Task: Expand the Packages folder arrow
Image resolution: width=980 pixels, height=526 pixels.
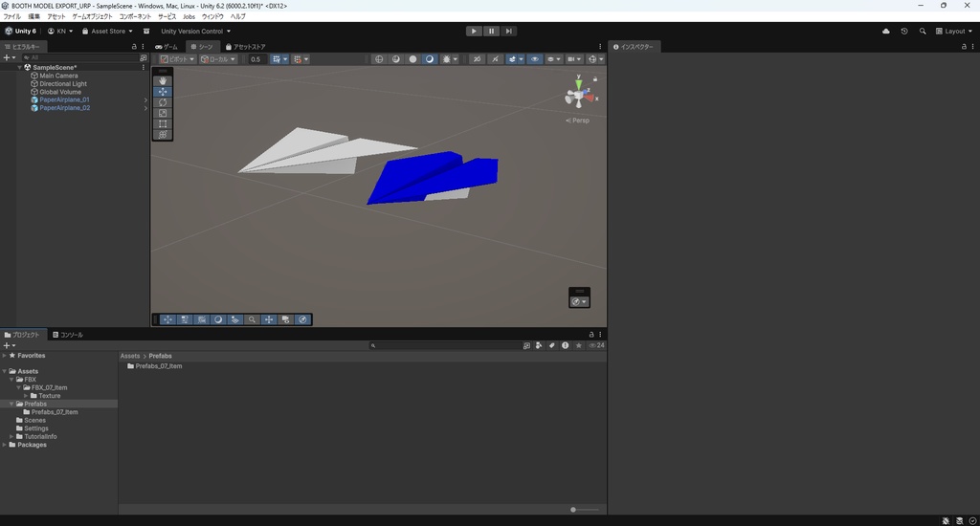Action: 5,445
